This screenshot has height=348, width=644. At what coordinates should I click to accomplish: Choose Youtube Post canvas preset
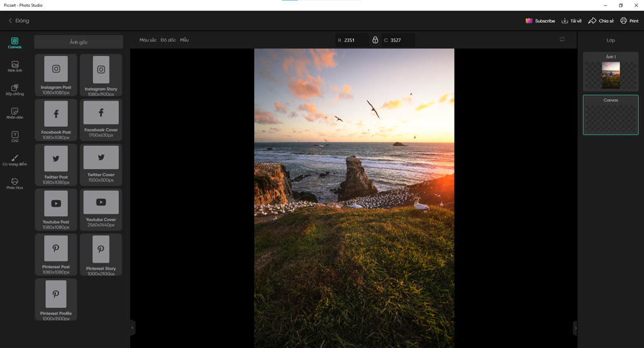point(56,209)
